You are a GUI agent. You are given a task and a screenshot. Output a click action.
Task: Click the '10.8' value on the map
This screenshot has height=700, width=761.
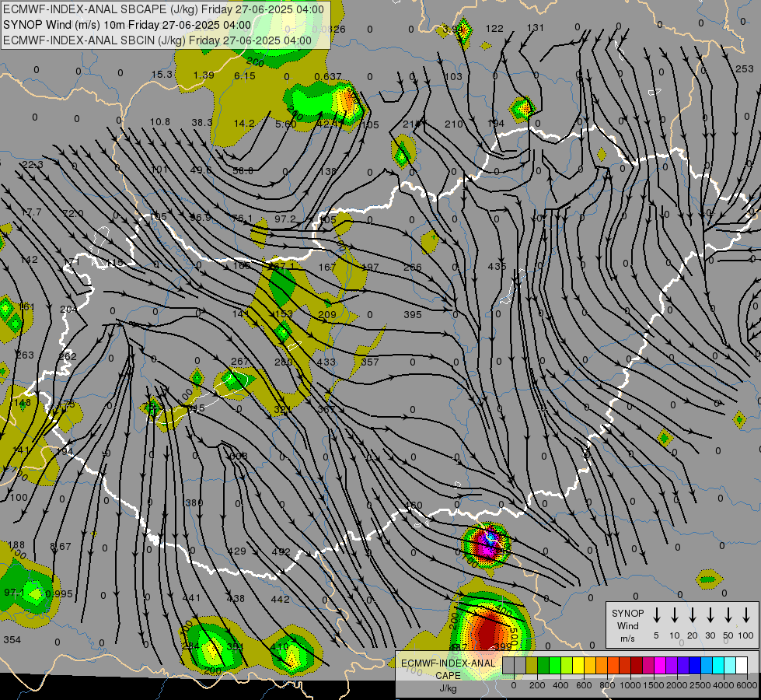pos(159,121)
